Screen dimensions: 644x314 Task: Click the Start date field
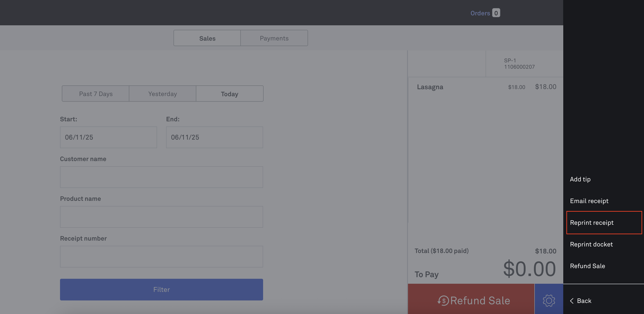pyautogui.click(x=109, y=137)
